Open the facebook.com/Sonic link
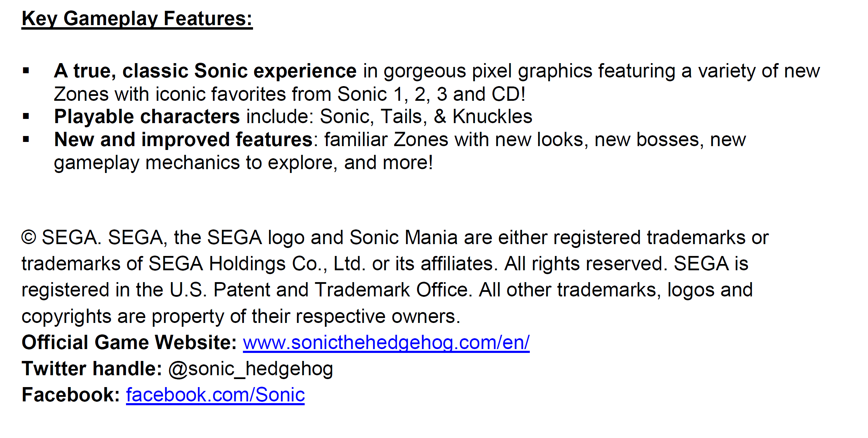This screenshot has width=868, height=438. tap(215, 395)
